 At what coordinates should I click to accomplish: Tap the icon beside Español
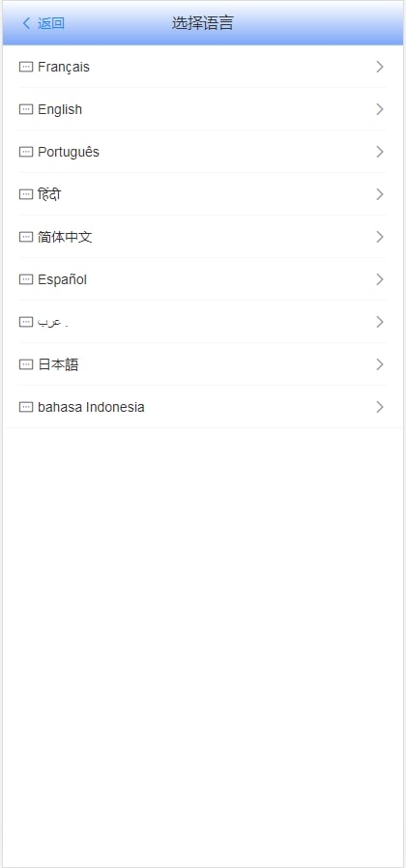point(26,279)
